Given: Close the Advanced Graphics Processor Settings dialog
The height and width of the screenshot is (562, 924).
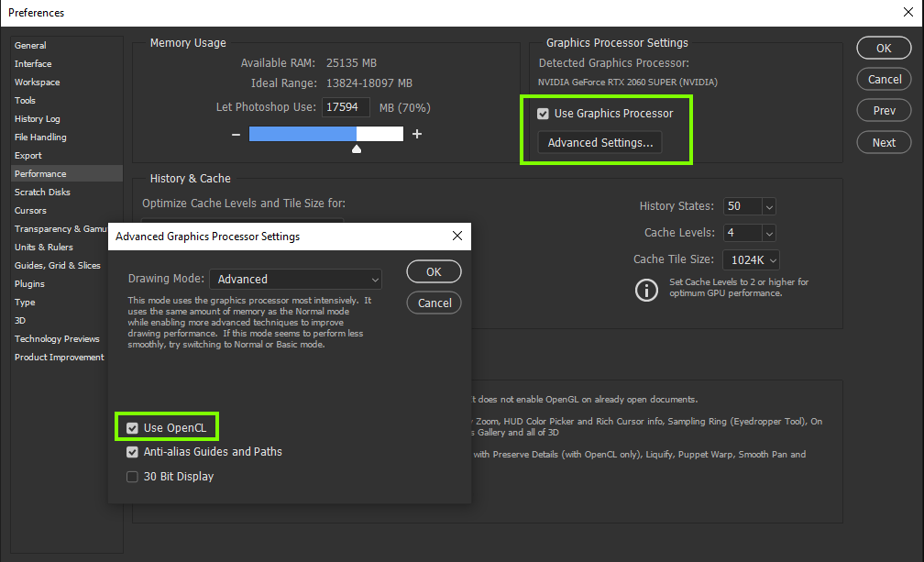Looking at the screenshot, I should click(456, 236).
